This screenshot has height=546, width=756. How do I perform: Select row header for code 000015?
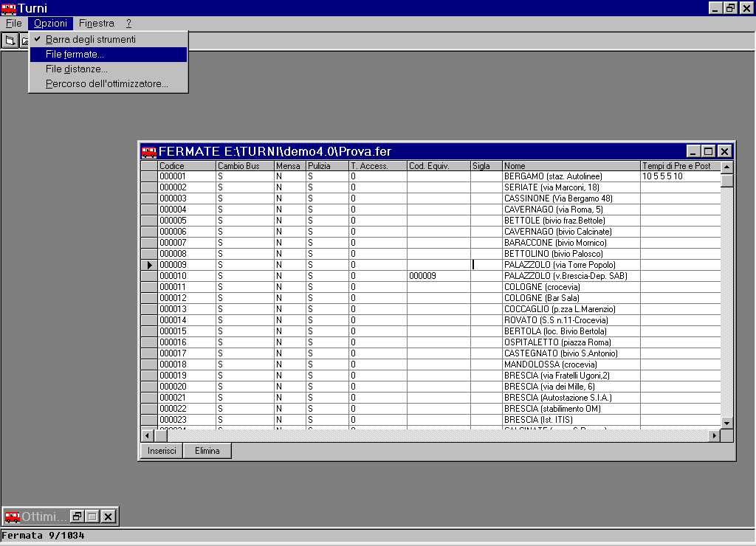coord(149,331)
